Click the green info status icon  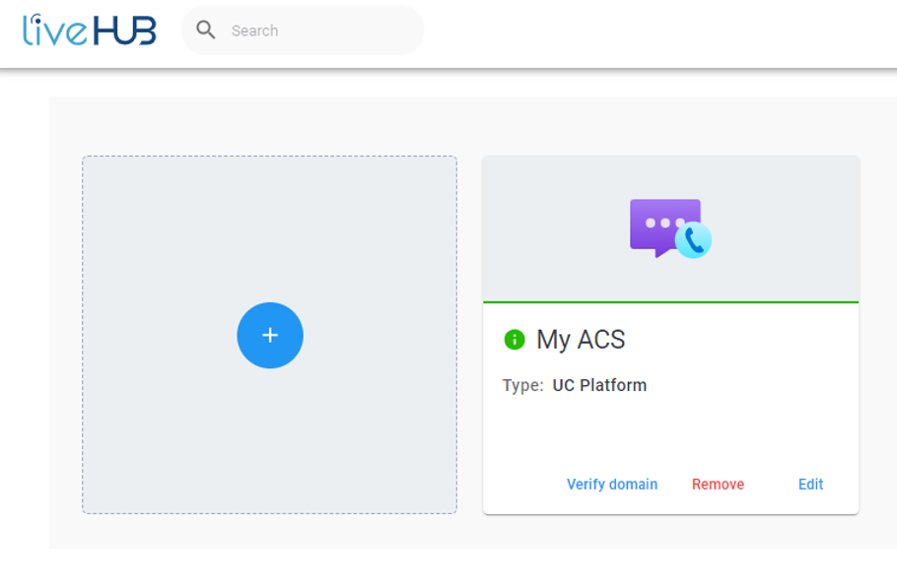515,340
